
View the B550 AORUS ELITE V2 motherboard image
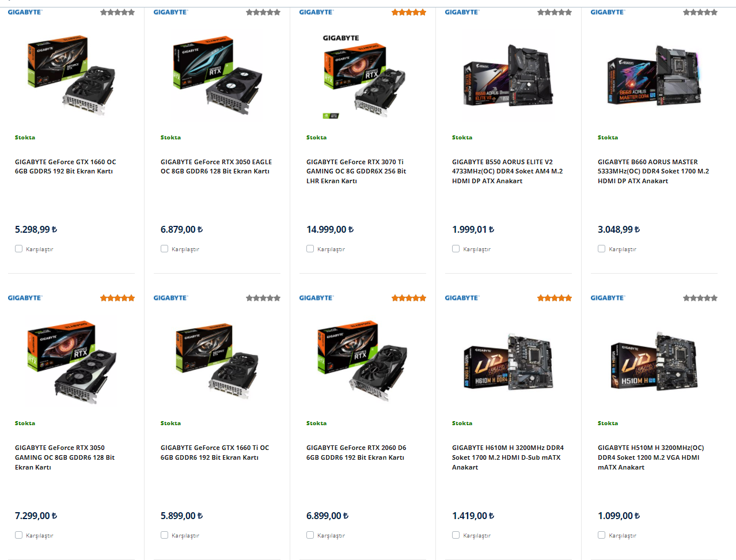click(509, 75)
